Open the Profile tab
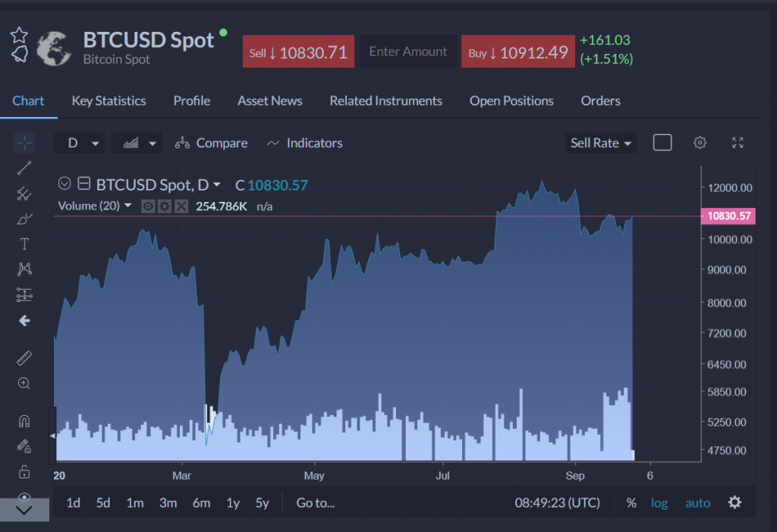The width and height of the screenshot is (777, 532). [192, 101]
